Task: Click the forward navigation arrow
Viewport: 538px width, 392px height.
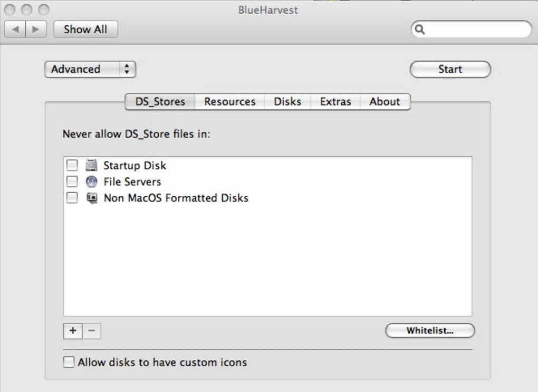Action: 36,30
